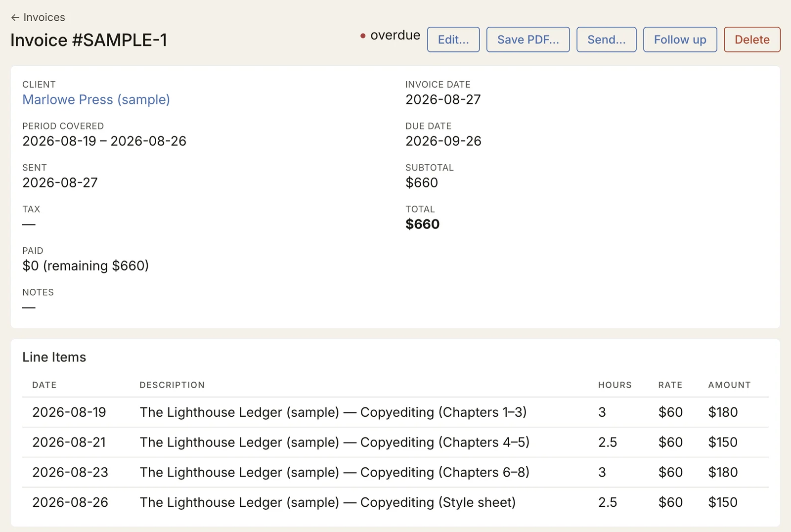Click the AMOUNT column header

click(729, 385)
